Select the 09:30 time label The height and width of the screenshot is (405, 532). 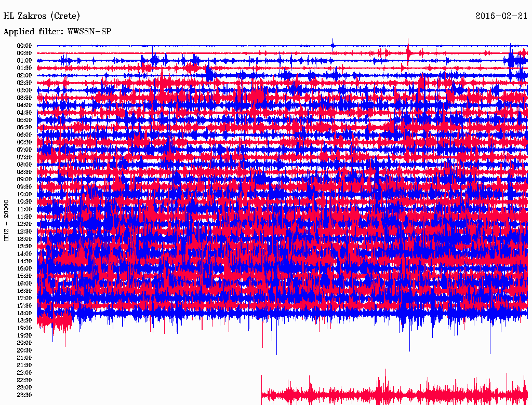click(24, 187)
